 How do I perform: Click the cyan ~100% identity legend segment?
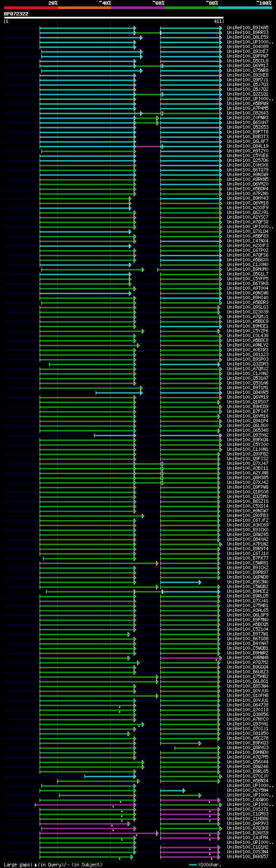(245, 8)
